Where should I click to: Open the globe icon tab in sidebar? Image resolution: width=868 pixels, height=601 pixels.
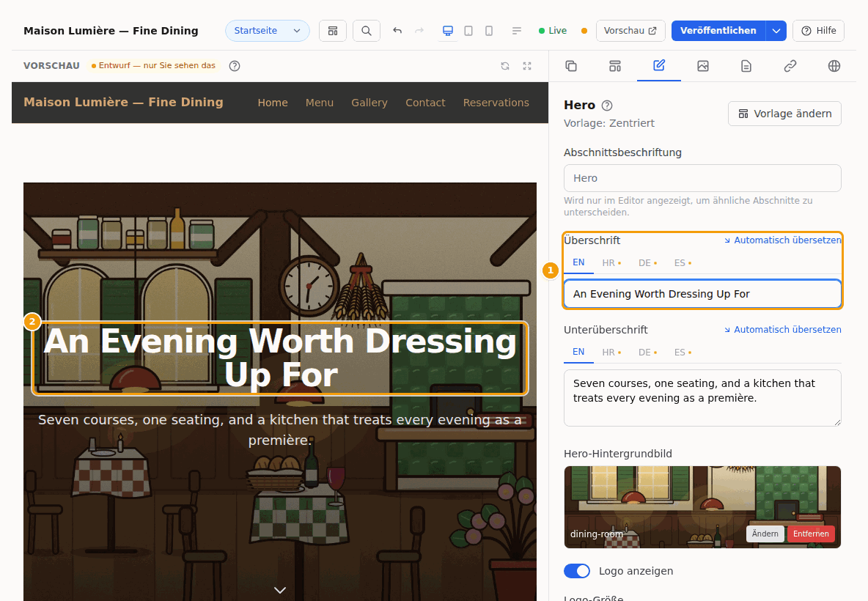coord(834,66)
